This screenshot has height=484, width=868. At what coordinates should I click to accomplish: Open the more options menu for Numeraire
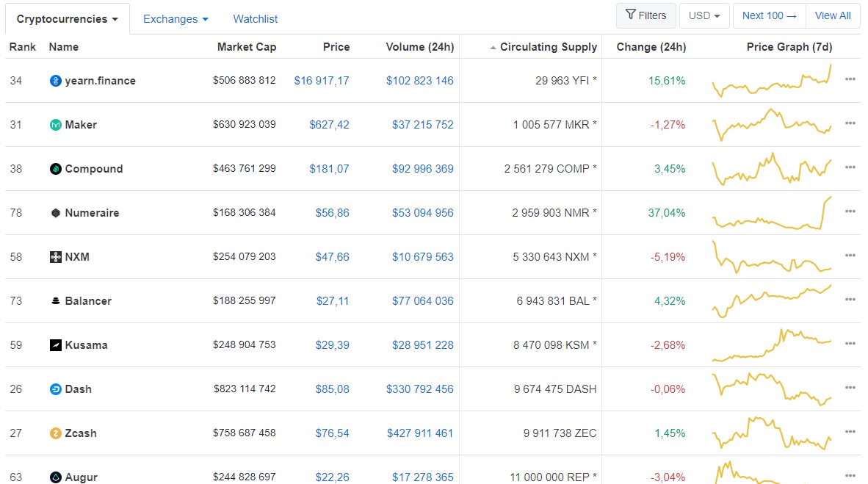point(850,211)
